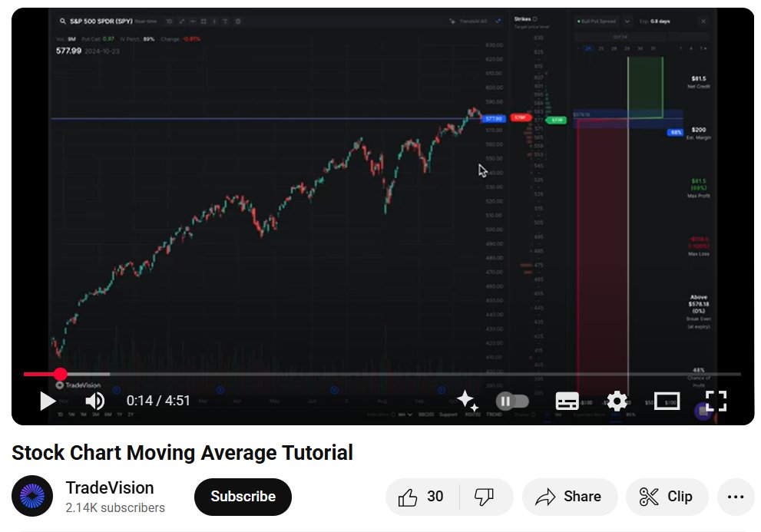Play the video with the play button
The height and width of the screenshot is (532, 761).
48,401
